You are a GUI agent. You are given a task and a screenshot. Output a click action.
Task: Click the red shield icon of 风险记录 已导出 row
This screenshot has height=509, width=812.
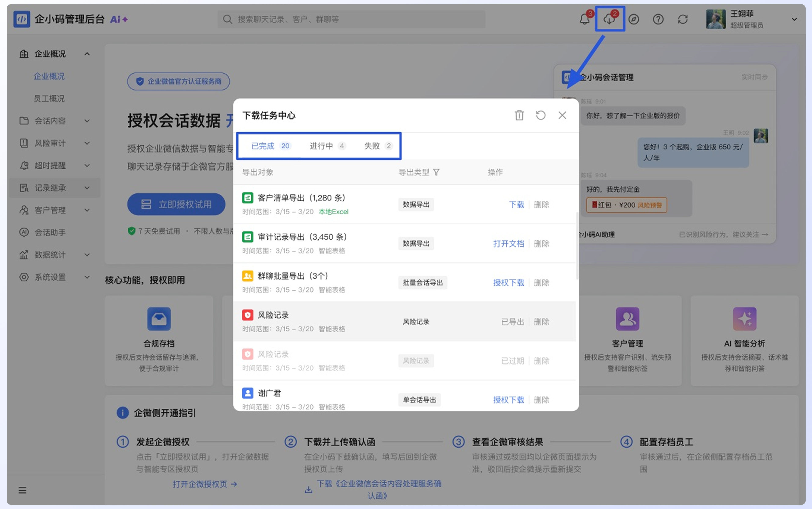pos(248,315)
